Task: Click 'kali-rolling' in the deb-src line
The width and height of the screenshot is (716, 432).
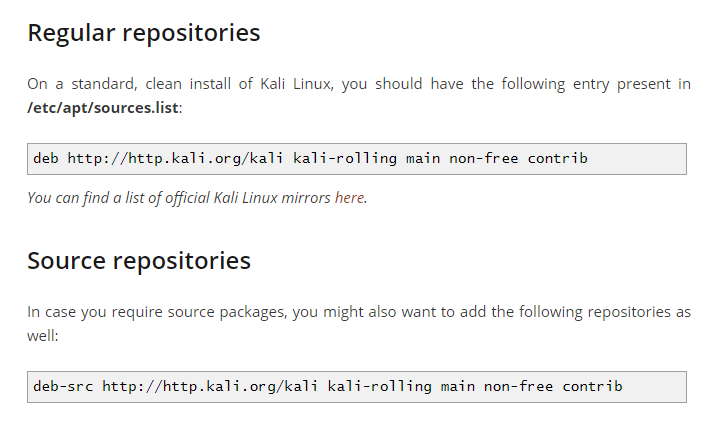Action: click(x=379, y=386)
